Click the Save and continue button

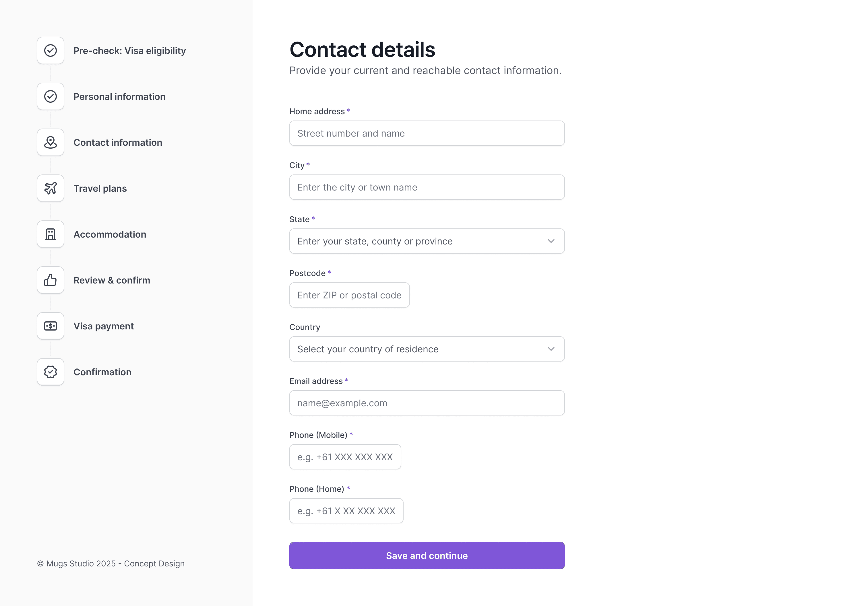tap(427, 555)
